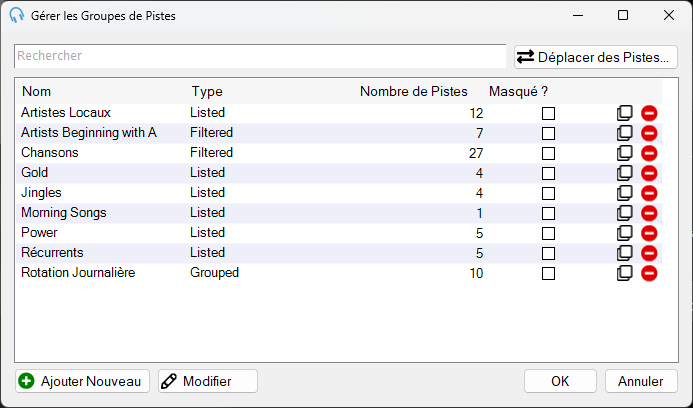Screen dimensions: 693x408
Task: Duplicate the Artistes Locaux group
Action: (624, 113)
